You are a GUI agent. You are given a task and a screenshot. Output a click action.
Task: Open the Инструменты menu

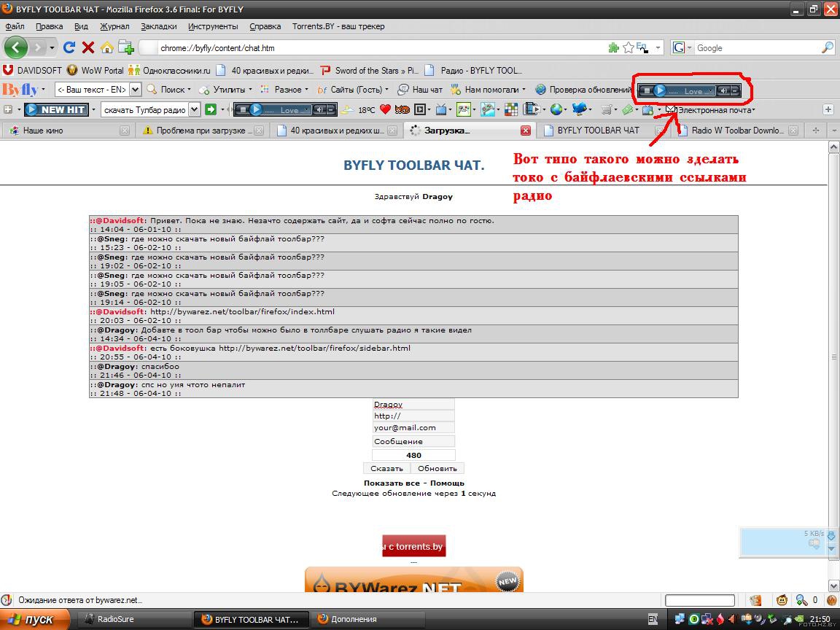coord(213,26)
